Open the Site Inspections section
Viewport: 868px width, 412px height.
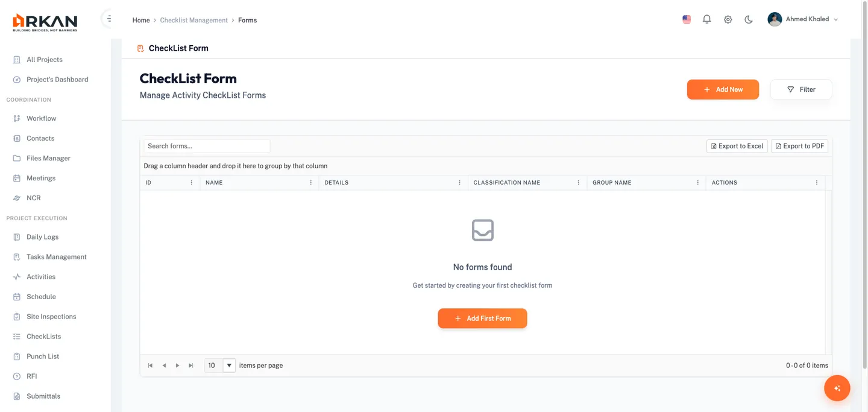point(51,316)
